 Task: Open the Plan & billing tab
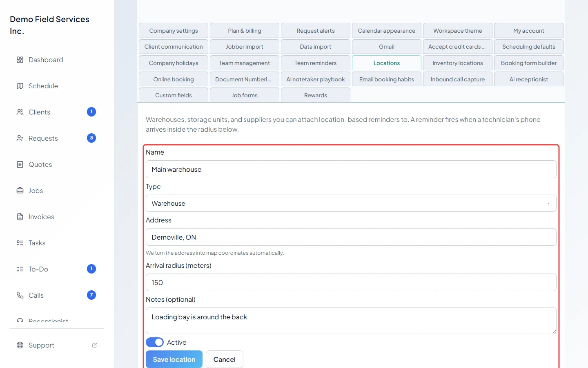(245, 31)
